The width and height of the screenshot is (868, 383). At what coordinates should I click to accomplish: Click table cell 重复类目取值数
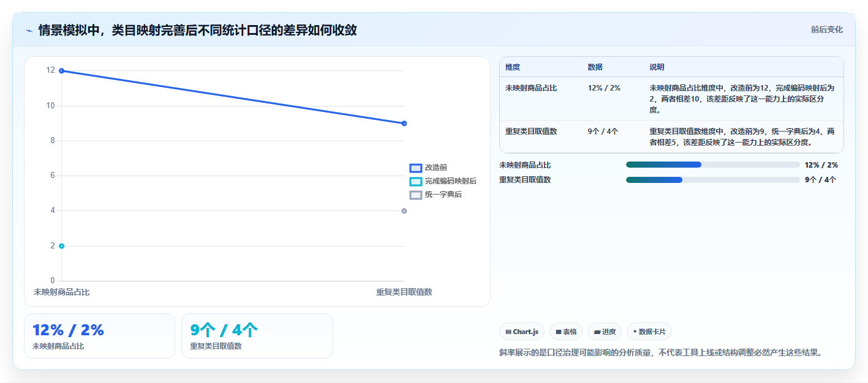click(x=531, y=132)
